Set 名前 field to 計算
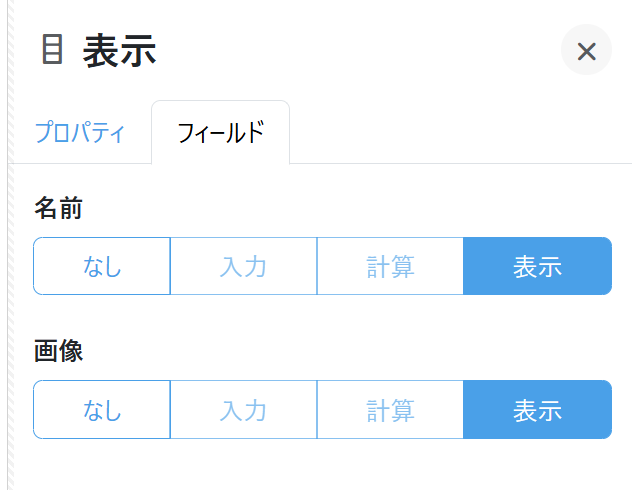 point(390,266)
